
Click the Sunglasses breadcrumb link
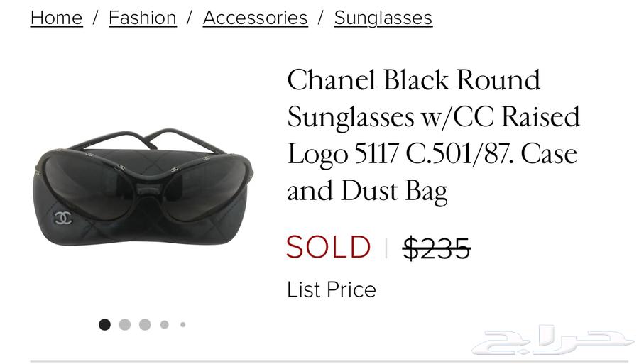[x=383, y=18]
